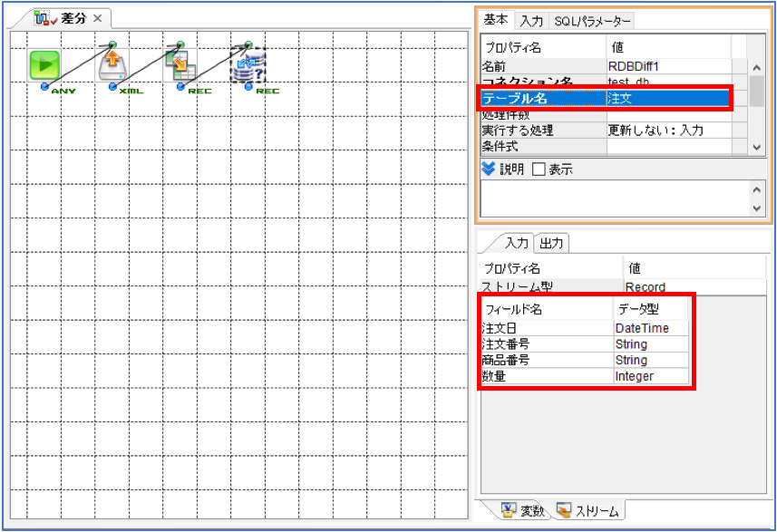Click the blue ANY output connector
Screen dimensions: 777x532
(x=45, y=87)
